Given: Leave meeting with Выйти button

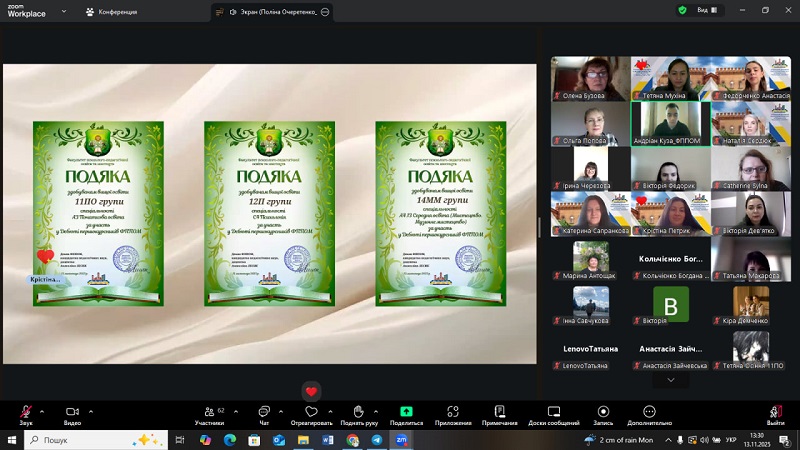Looking at the screenshot, I should 775,413.
